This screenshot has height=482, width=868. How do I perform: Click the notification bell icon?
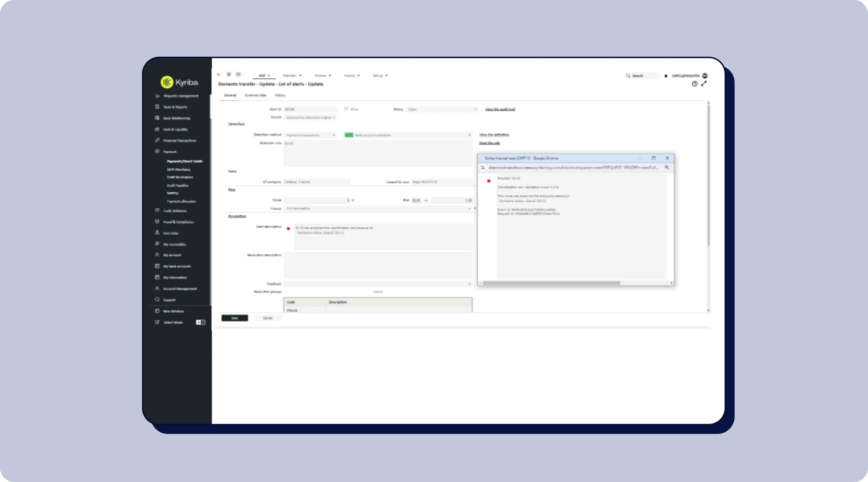click(x=666, y=76)
